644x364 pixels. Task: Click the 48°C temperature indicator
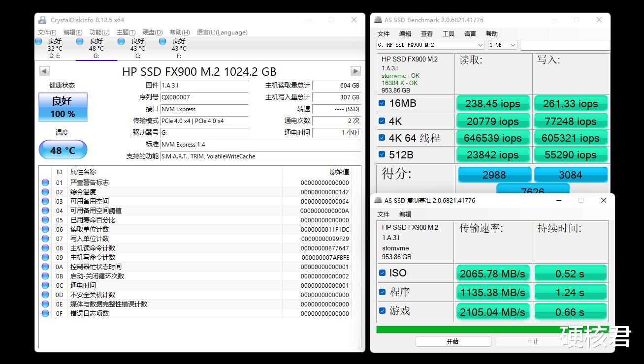click(63, 150)
